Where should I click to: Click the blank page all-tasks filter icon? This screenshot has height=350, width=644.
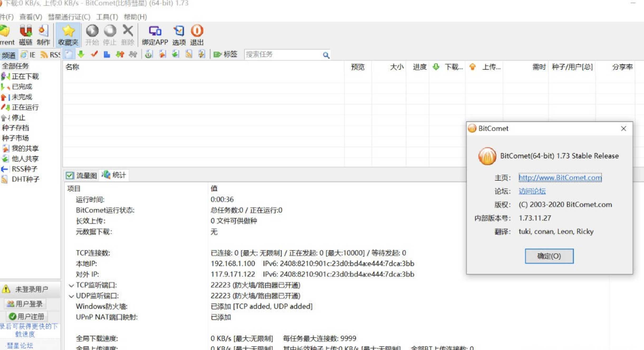click(x=69, y=54)
